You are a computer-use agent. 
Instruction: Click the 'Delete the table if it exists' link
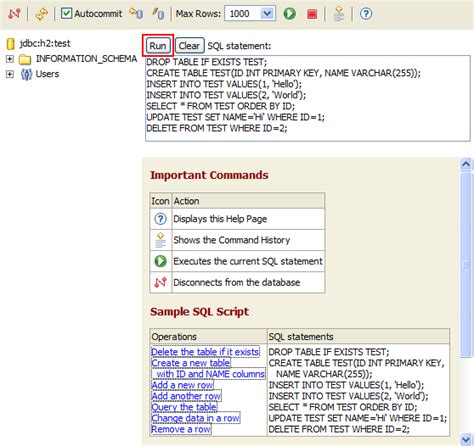point(205,352)
